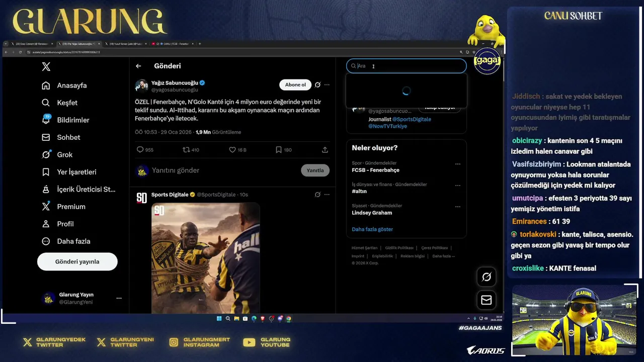The height and width of the screenshot is (362, 644).
Task: Click the Sports Digitale account name
Action: 170,195
